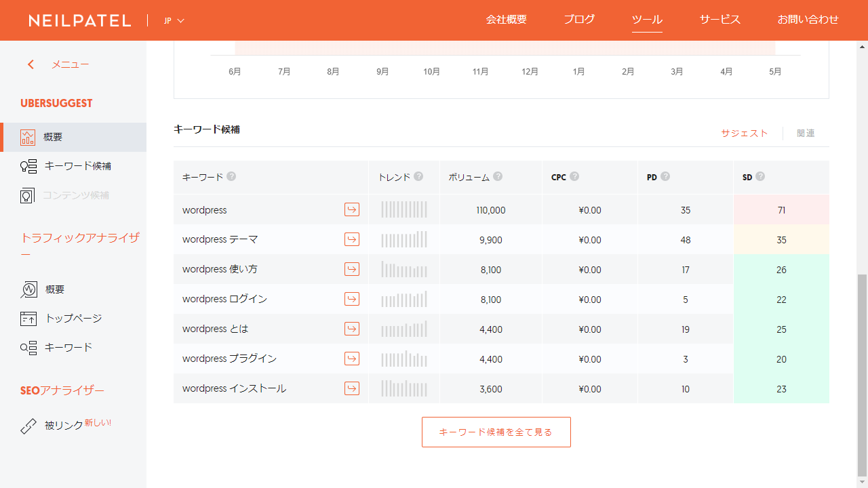The image size is (868, 488).
Task: Click the トップページ sidebar icon
Action: (x=28, y=319)
